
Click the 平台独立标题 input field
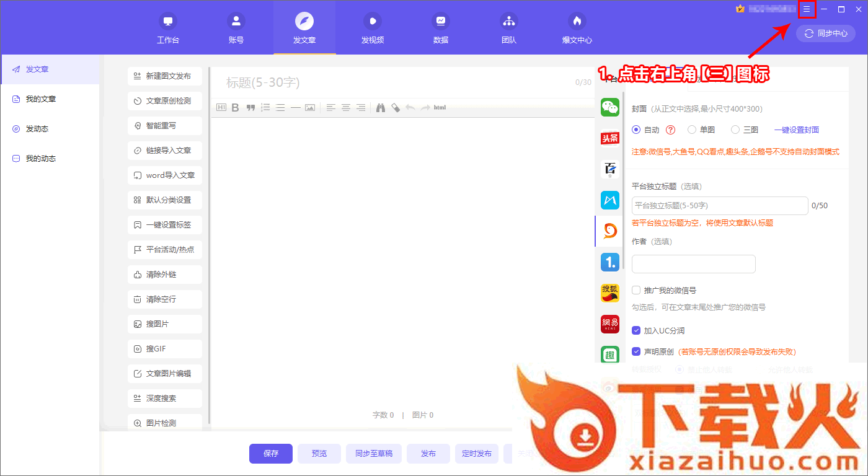(x=719, y=206)
